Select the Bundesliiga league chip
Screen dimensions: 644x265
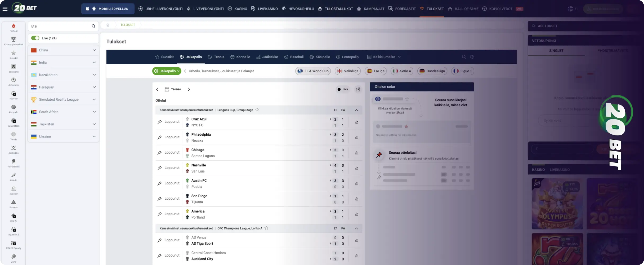pyautogui.click(x=432, y=71)
